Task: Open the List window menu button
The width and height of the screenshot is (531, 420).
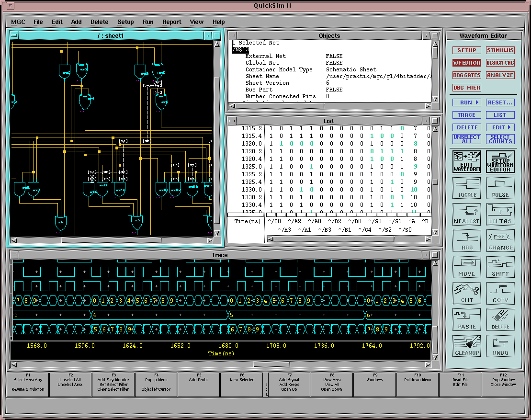Action: coord(232,121)
